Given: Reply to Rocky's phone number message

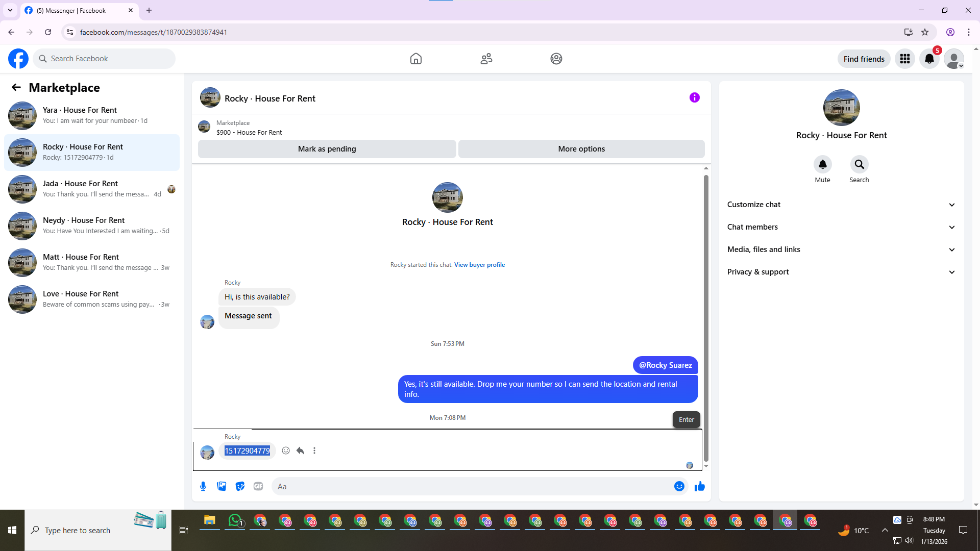Looking at the screenshot, I should click(300, 450).
